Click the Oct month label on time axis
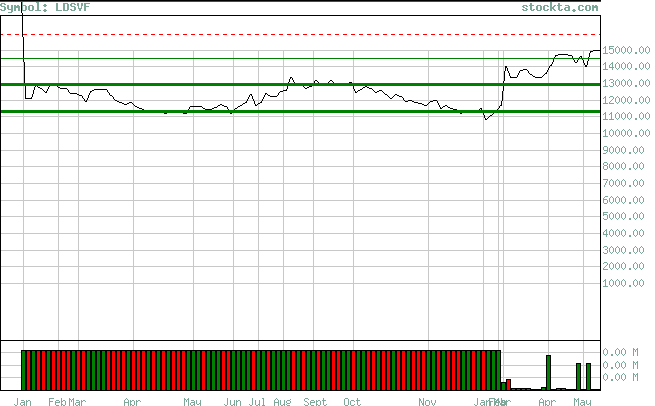 click(352, 401)
